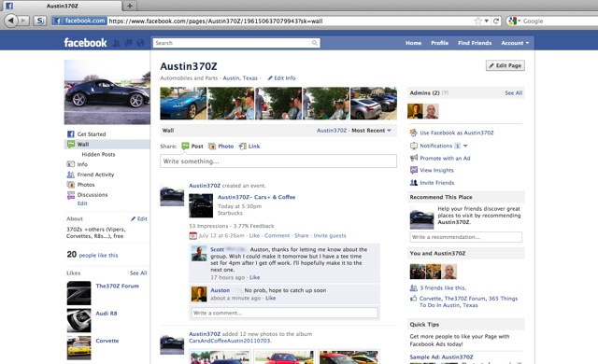This screenshot has width=598, height=364.
Task: Open the Austin370Z profile car picture
Action: [107, 91]
